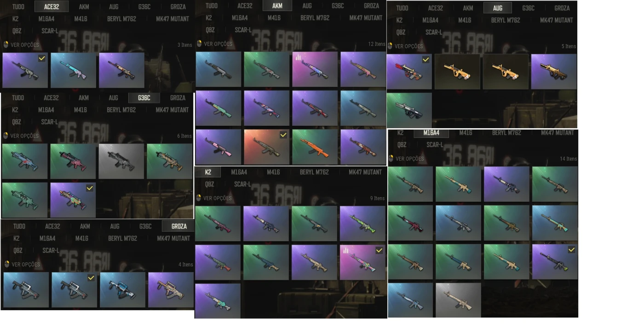644x335 pixels.
Task: Click the highlighted AKM weapon tab
Action: (x=277, y=6)
